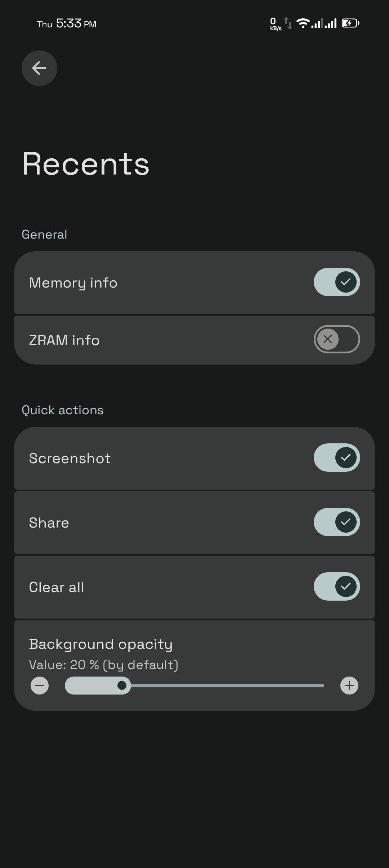The height and width of the screenshot is (868, 389).
Task: Turn off the Screenshot quick action
Action: pyautogui.click(x=336, y=458)
